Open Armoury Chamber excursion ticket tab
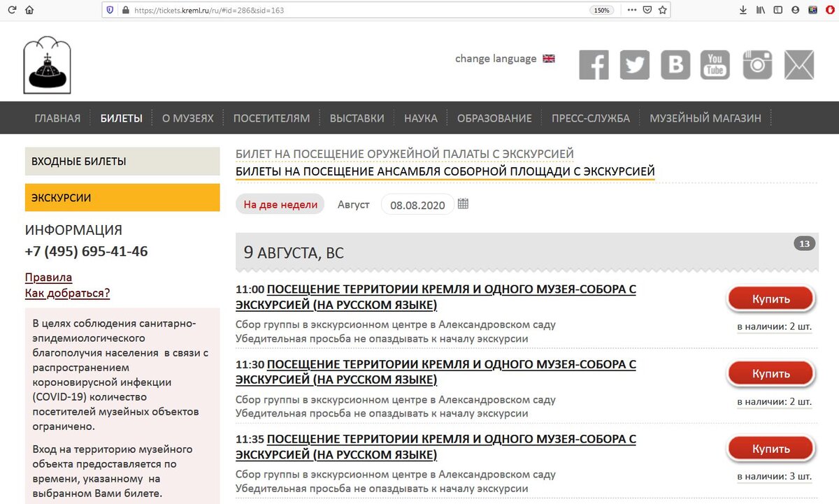The width and height of the screenshot is (839, 504). (x=405, y=154)
